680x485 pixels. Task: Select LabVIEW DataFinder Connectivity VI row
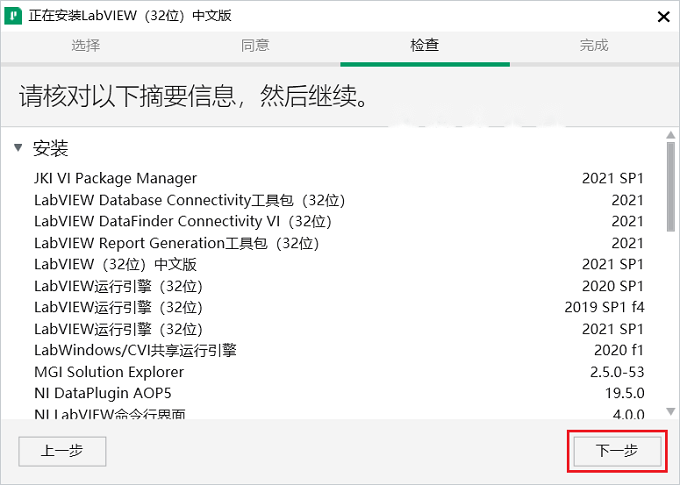click(339, 221)
